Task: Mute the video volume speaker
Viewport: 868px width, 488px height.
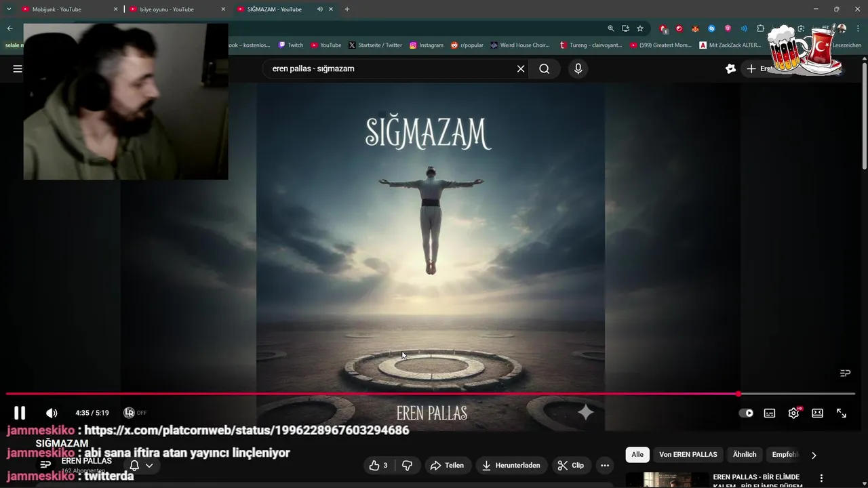Action: click(52, 413)
